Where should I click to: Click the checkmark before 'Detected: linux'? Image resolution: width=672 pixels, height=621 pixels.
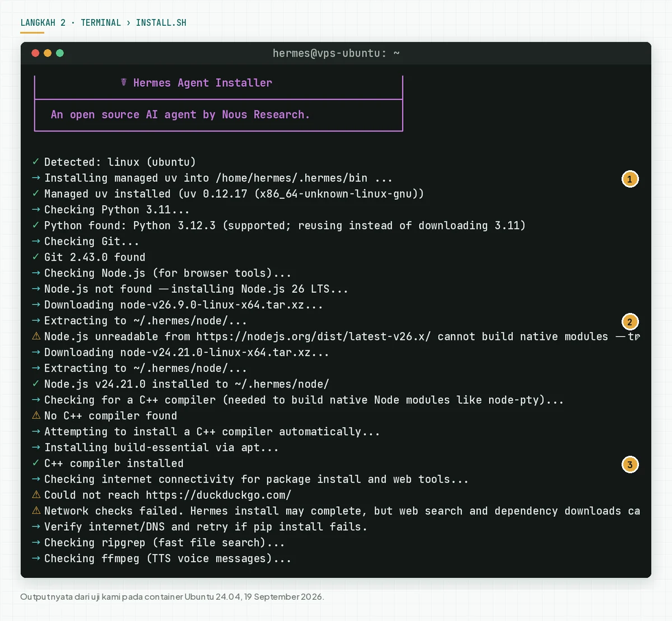click(36, 162)
